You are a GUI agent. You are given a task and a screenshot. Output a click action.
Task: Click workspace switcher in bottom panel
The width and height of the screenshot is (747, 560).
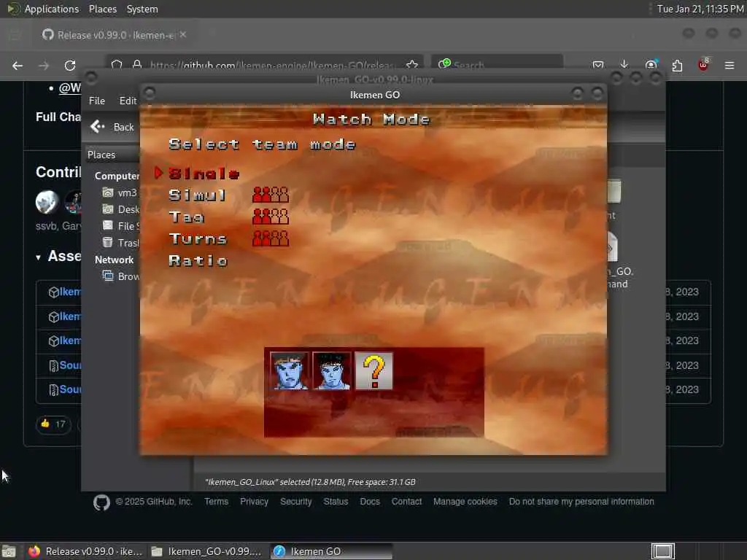(x=663, y=551)
